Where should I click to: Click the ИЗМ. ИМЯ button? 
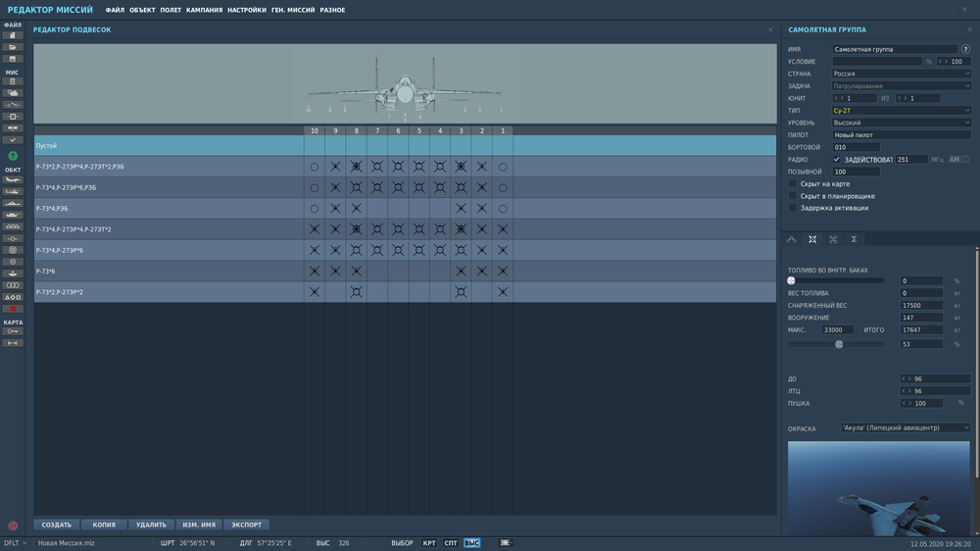click(x=199, y=525)
